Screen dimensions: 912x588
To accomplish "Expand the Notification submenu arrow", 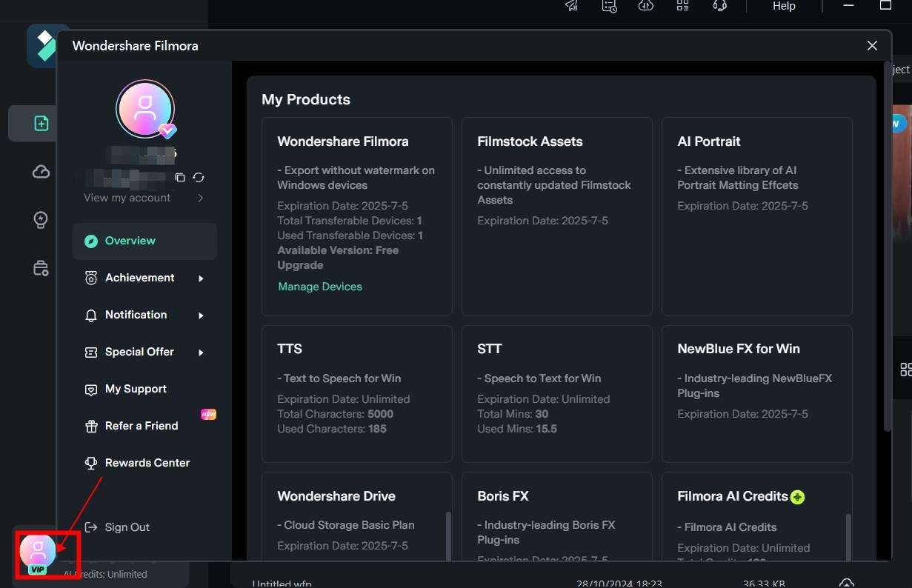I will [201, 315].
